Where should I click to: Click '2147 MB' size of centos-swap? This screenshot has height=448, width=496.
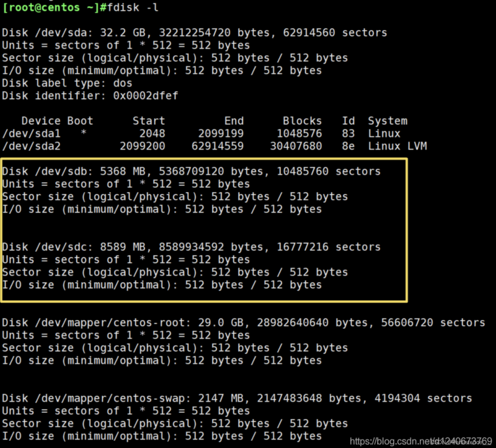[221, 398]
